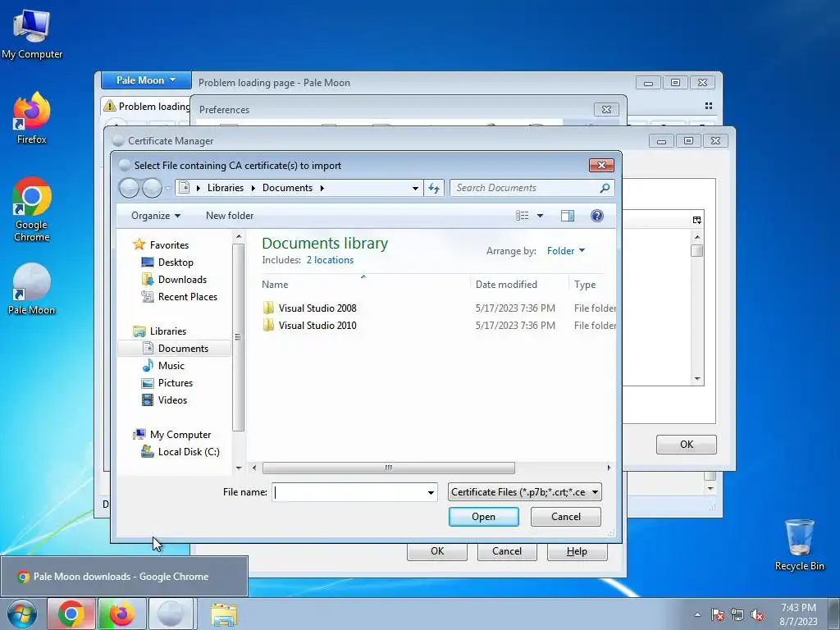Launch Google Chrome desktop shortcut

(x=32, y=209)
